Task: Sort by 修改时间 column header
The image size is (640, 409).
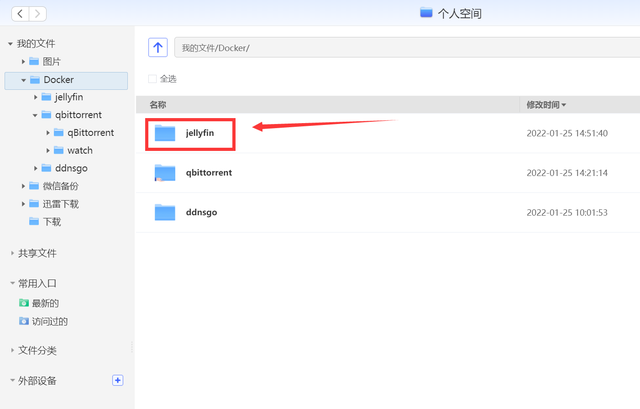Action: pos(546,105)
